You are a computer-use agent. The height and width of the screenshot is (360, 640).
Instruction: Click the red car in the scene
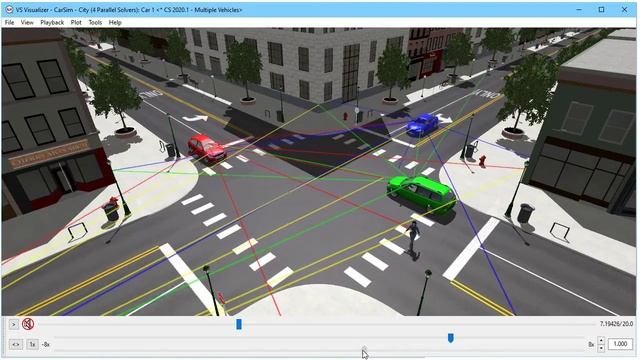[x=207, y=148]
